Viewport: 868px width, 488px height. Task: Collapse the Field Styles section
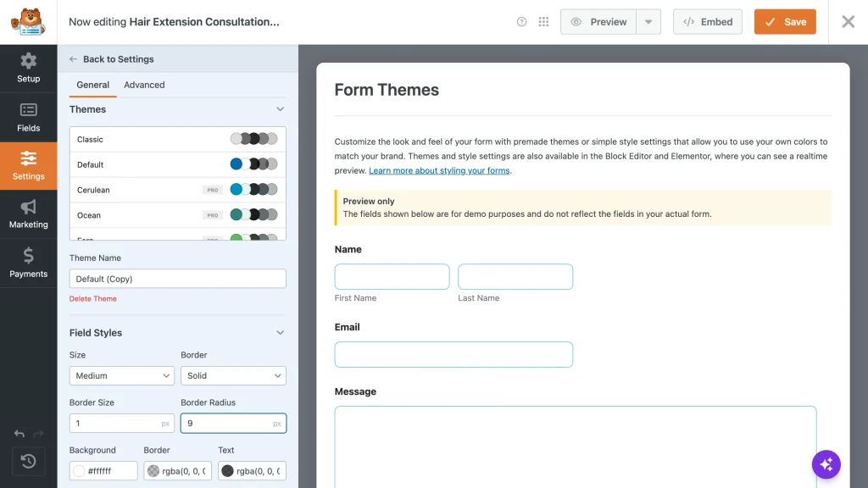(x=280, y=332)
